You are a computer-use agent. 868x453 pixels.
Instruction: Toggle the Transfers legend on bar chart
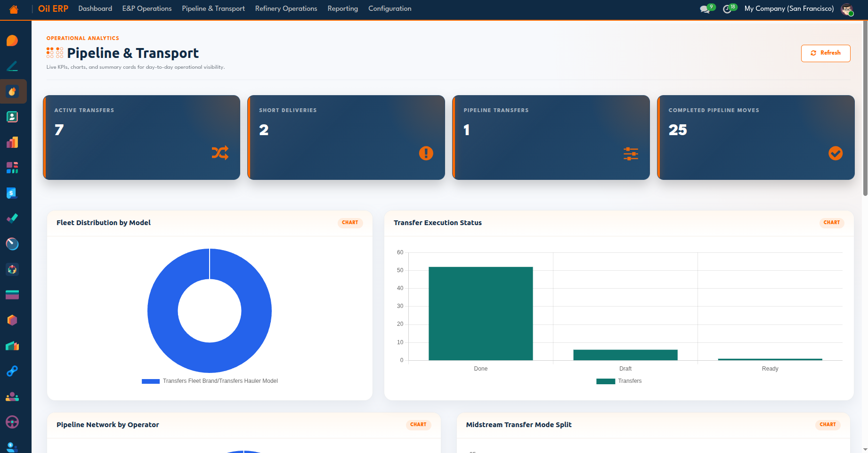pos(619,381)
